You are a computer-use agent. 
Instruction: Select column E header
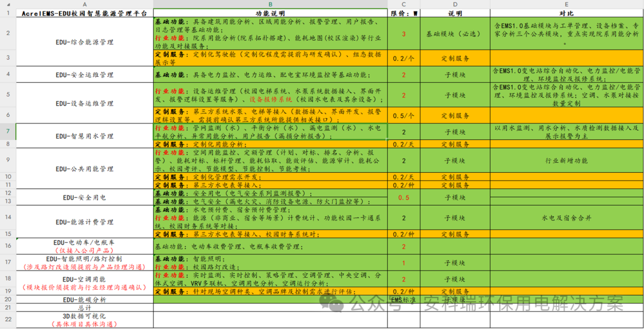tap(566, 4)
